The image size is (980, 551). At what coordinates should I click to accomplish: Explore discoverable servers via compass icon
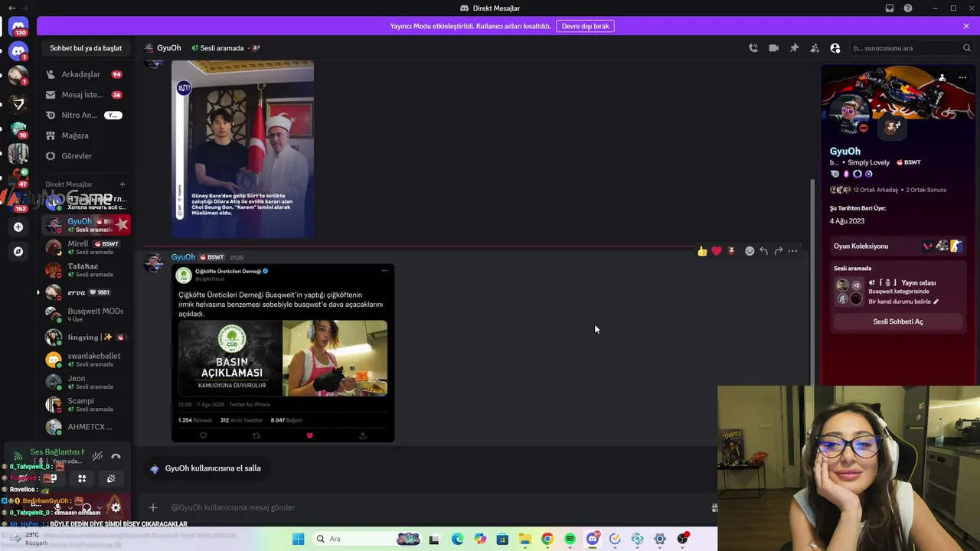click(x=18, y=251)
